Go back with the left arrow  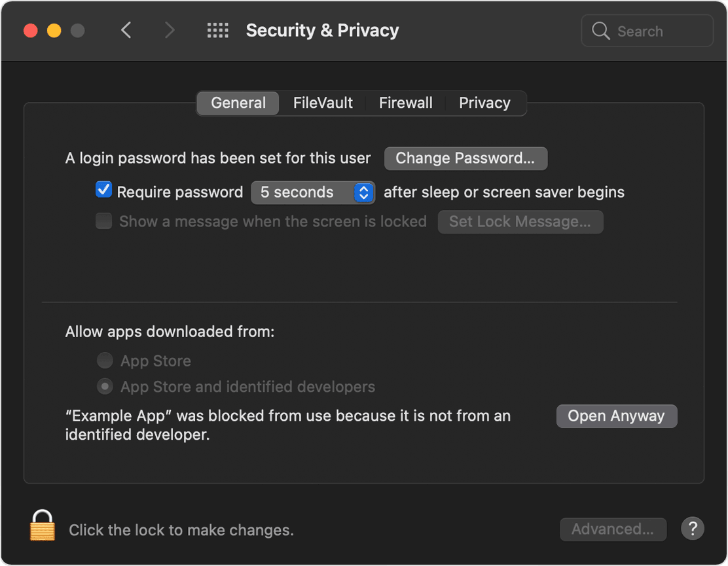tap(126, 30)
